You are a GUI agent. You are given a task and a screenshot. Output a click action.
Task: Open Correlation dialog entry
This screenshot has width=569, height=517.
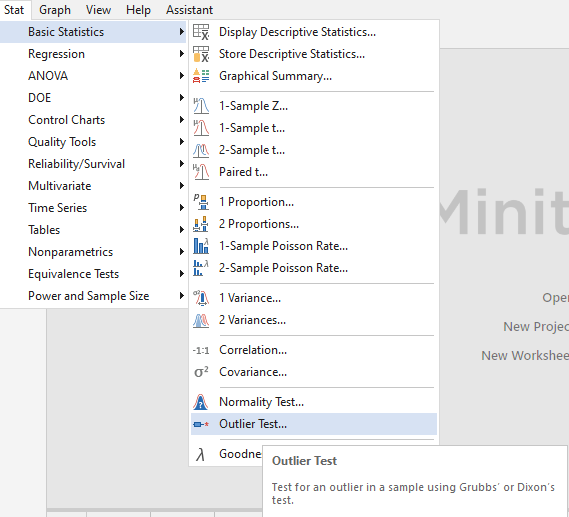click(314, 350)
